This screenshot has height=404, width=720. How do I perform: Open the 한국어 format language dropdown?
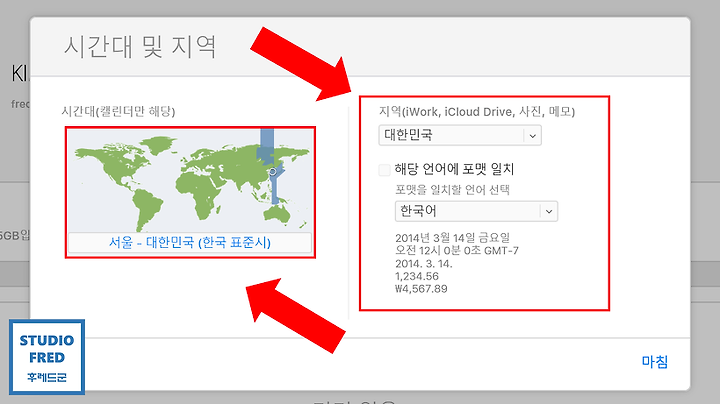[476, 211]
